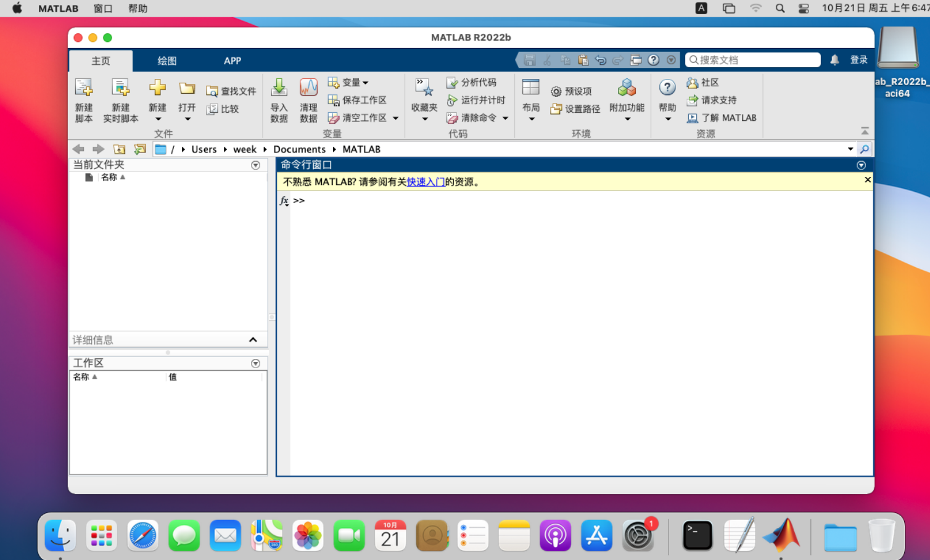Click the Sign In (登录) button
This screenshot has width=930, height=560.
click(x=859, y=60)
